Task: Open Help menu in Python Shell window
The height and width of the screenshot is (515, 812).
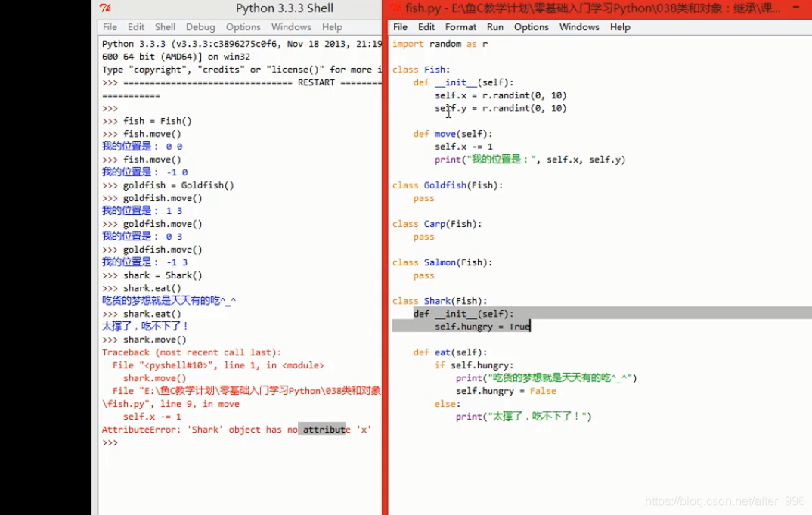Action: click(x=332, y=27)
